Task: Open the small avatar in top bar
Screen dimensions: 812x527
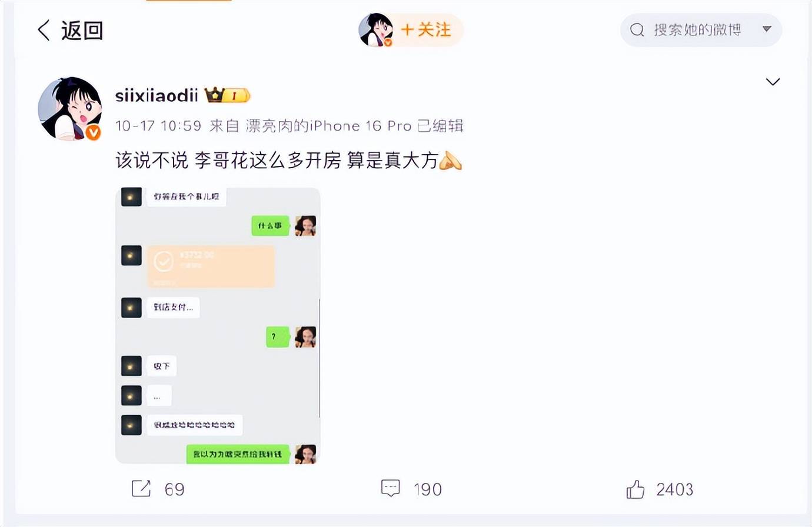Action: click(x=375, y=29)
